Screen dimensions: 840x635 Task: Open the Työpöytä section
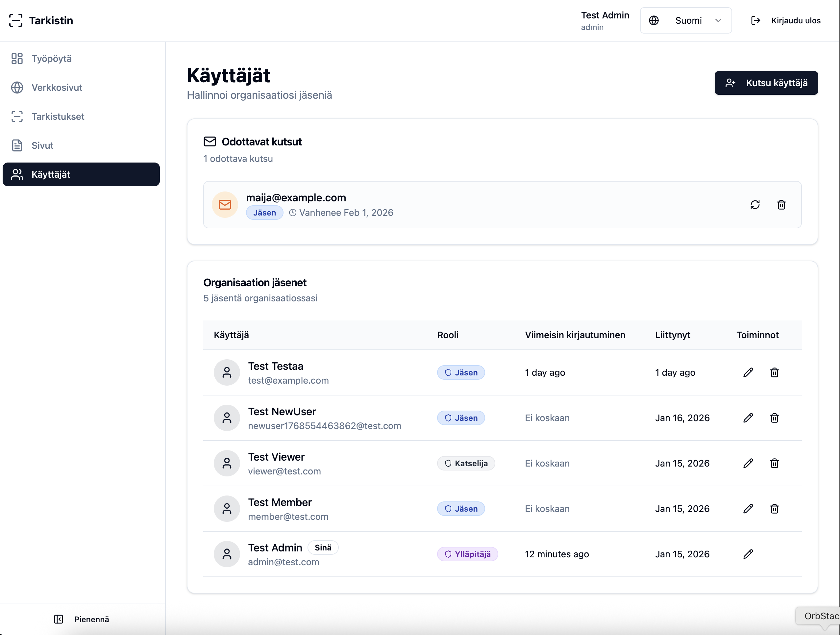[x=52, y=59]
